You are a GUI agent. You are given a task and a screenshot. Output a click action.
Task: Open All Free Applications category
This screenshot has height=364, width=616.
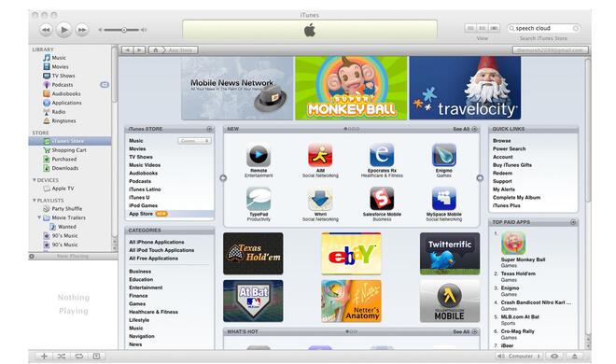(154, 259)
